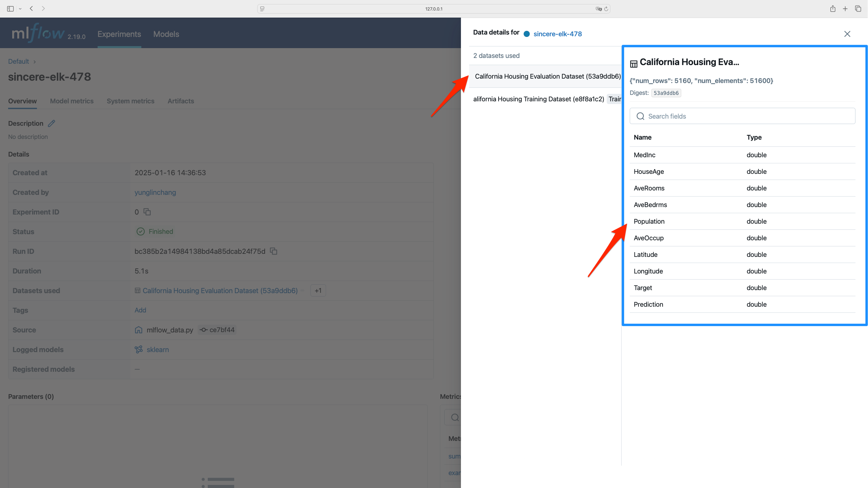Close the data details side panel
868x488 pixels.
click(847, 34)
